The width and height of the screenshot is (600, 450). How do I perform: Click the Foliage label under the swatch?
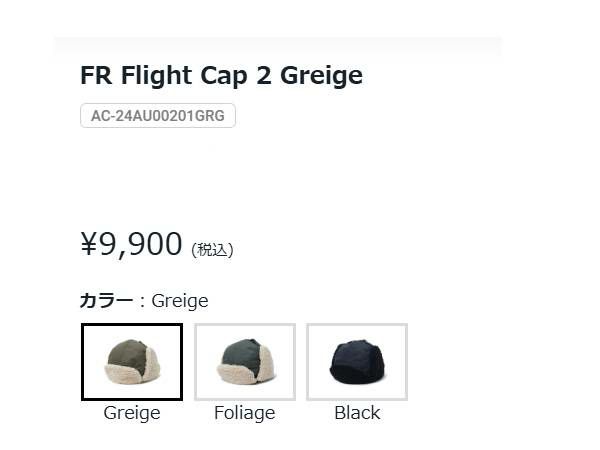click(245, 413)
